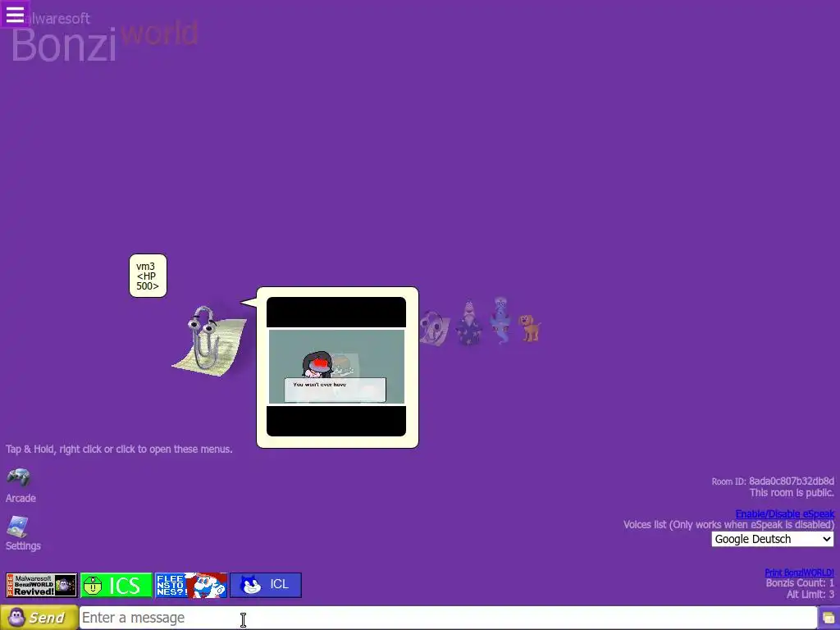Click the video thumbnail in speech bubble
This screenshot has width=840, height=630.
point(336,367)
